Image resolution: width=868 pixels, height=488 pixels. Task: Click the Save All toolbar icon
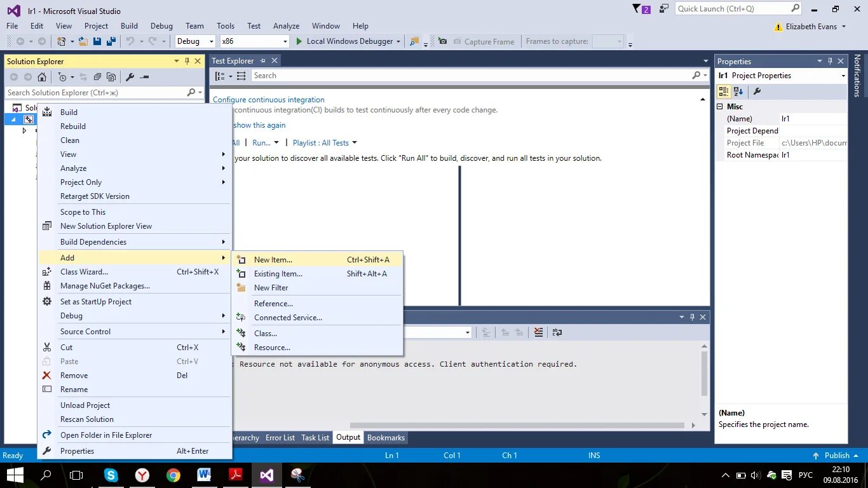tap(111, 41)
